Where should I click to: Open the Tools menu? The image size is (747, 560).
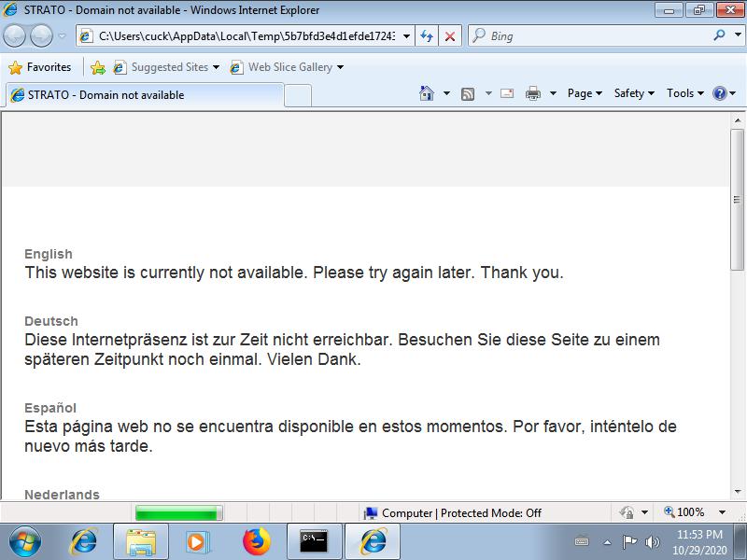point(685,93)
